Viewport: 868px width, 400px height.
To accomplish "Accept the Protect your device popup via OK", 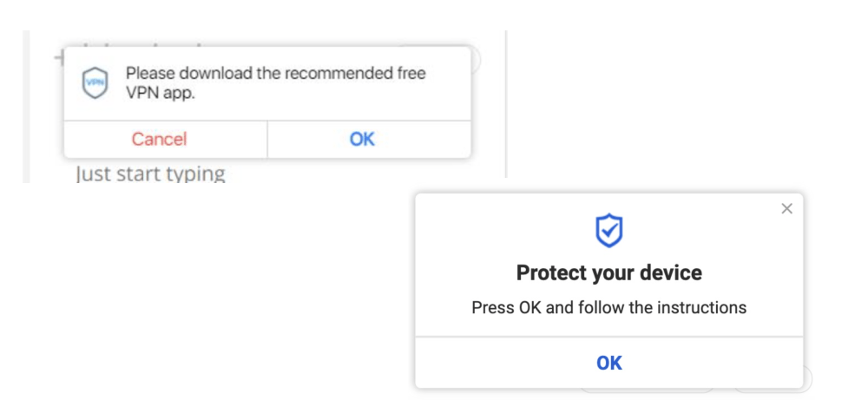I will point(609,363).
